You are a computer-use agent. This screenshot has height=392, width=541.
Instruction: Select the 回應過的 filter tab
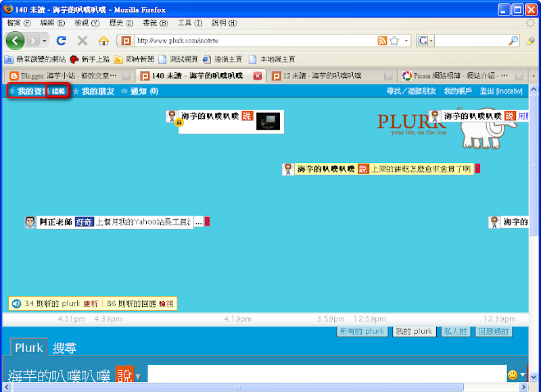pyautogui.click(x=494, y=331)
